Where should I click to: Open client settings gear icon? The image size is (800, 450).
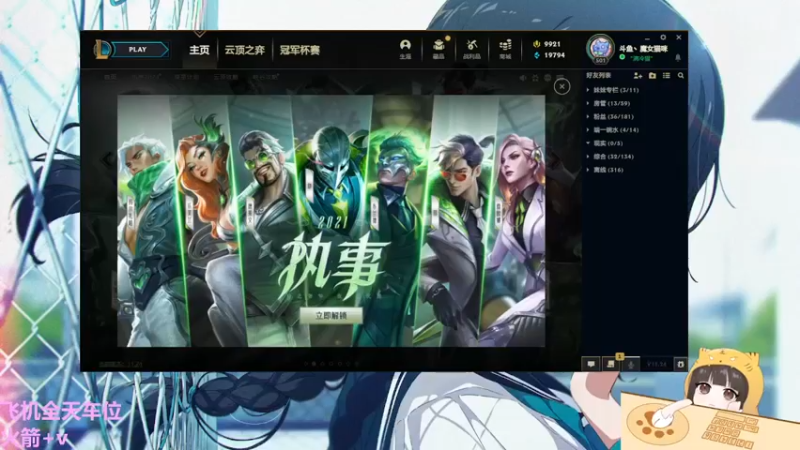coord(663,37)
